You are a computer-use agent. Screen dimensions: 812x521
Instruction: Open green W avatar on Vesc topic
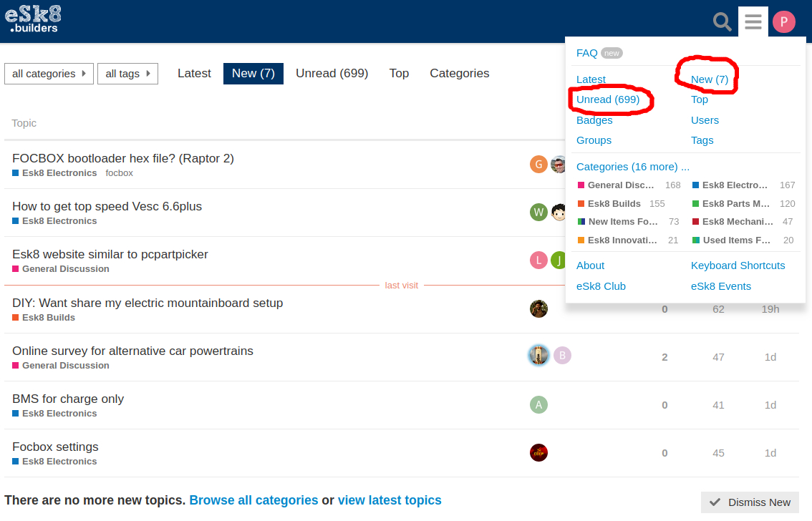[x=538, y=212]
